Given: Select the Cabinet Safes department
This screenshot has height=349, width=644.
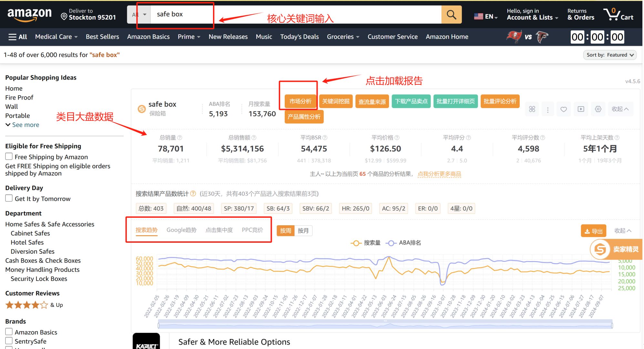Looking at the screenshot, I should (x=30, y=233).
